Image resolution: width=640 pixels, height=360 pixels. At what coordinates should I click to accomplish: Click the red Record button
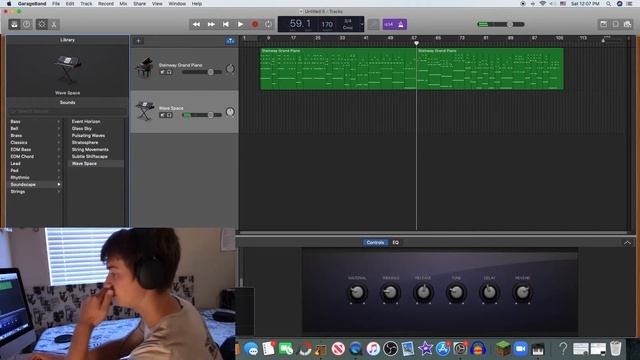pos(255,24)
